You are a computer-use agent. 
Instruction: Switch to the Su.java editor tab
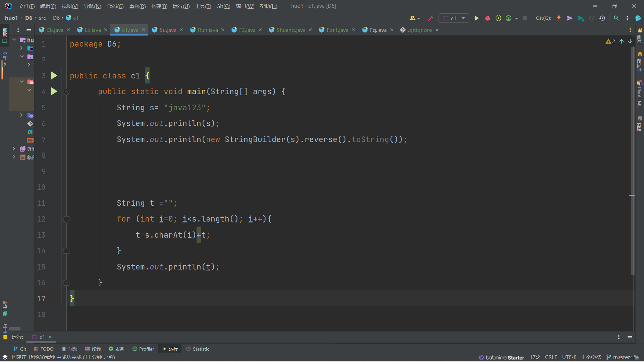tap(167, 30)
